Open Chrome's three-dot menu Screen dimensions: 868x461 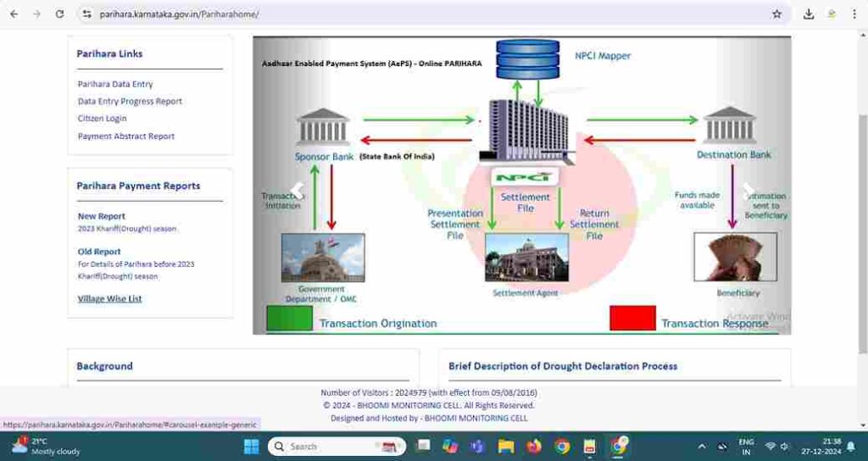(x=856, y=14)
